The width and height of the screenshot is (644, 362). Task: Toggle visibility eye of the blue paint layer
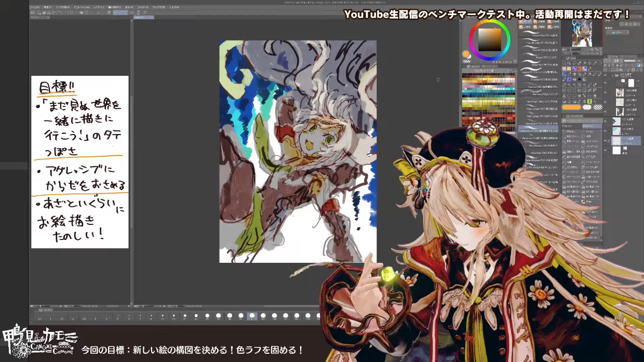point(605,121)
